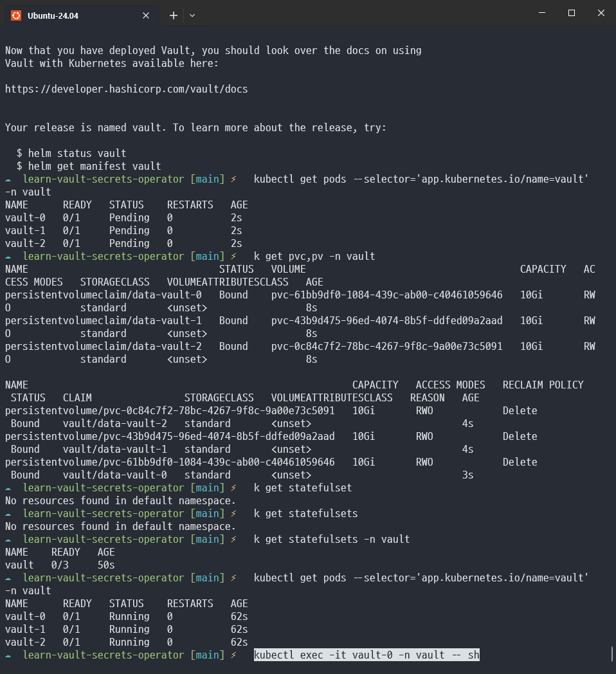Click persistentvolumeclaim/data-vault-2 entry

click(103, 347)
